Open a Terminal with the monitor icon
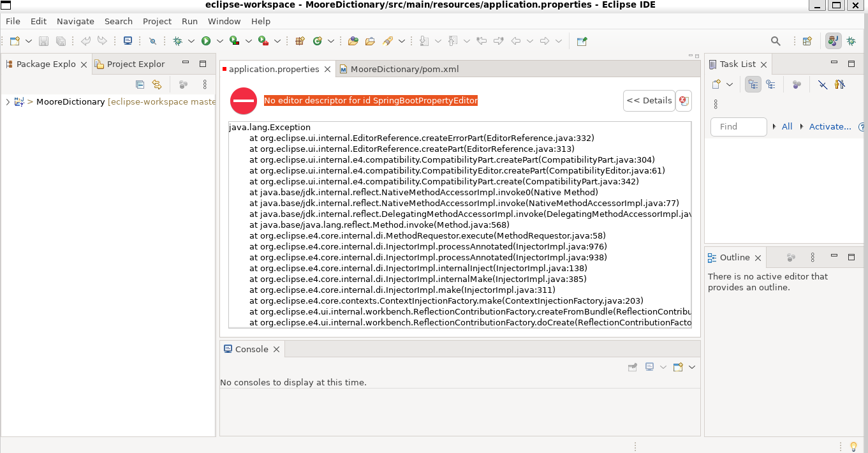868x453 pixels. pos(128,41)
